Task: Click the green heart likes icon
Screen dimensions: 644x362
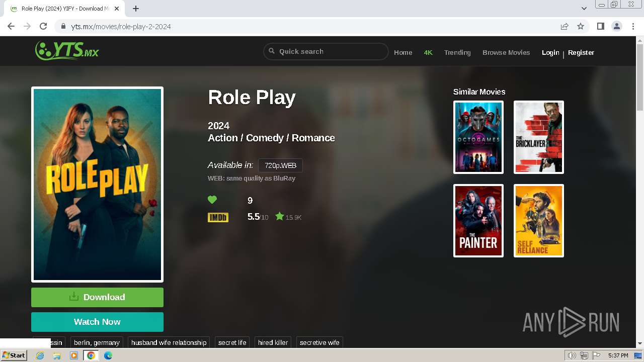Action: (212, 200)
